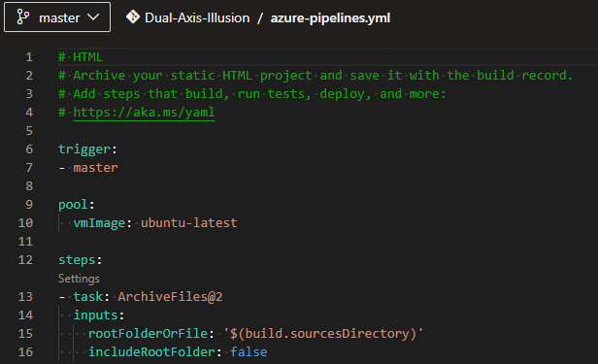Click the 'includeRootFolder' key
Image resolution: width=598 pixels, height=364 pixels.
[x=151, y=351]
